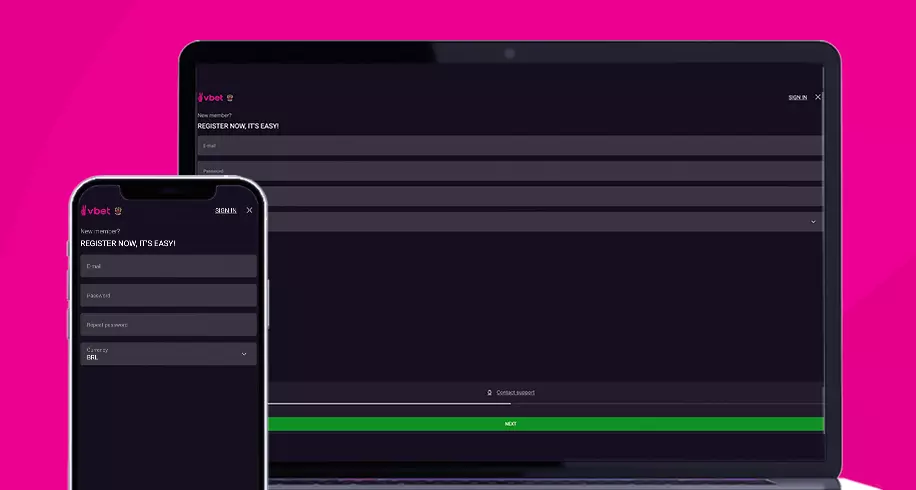Open Contact support link on the laptop
916x490 pixels.
515,392
